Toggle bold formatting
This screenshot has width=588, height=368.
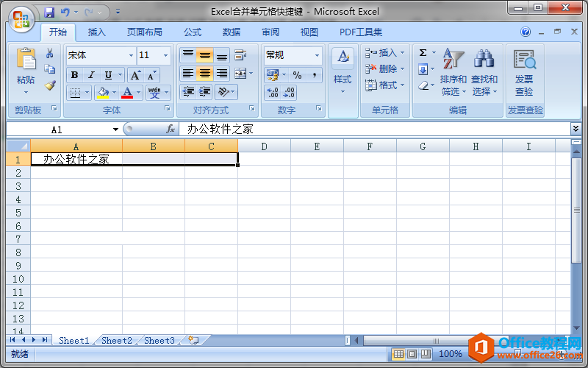[75, 76]
